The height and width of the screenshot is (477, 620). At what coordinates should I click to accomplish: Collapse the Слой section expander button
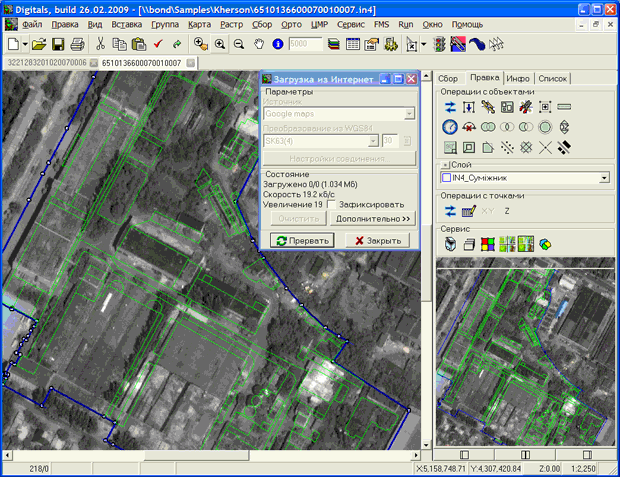pyautogui.click(x=445, y=164)
